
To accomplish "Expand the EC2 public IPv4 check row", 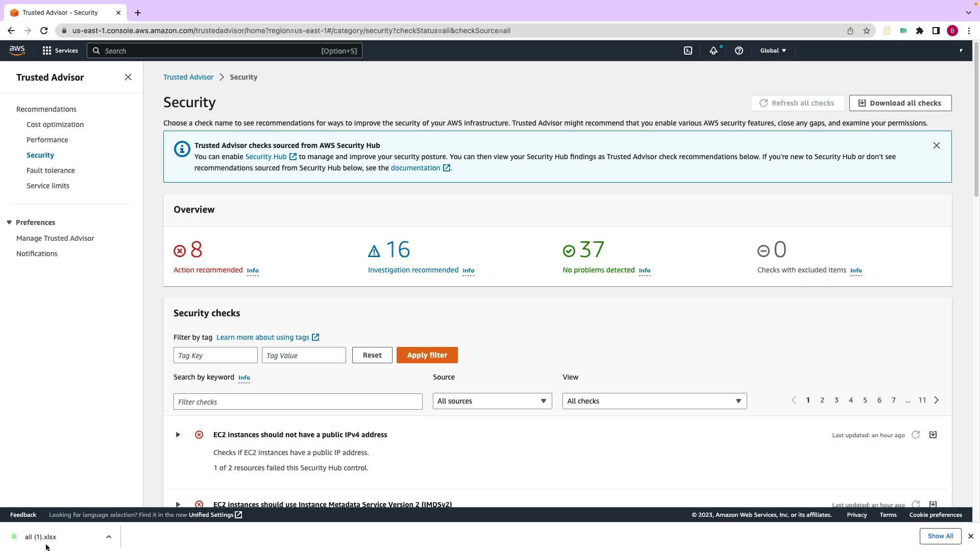I will 178,435.
